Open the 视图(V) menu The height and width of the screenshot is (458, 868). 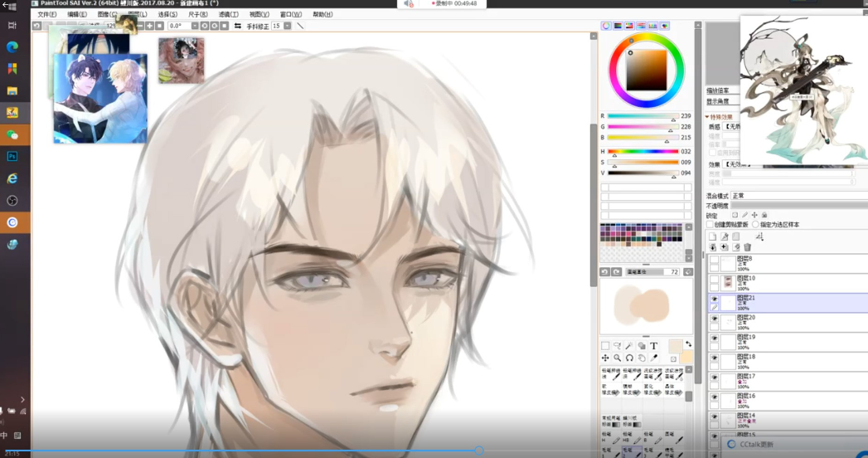[x=259, y=14]
